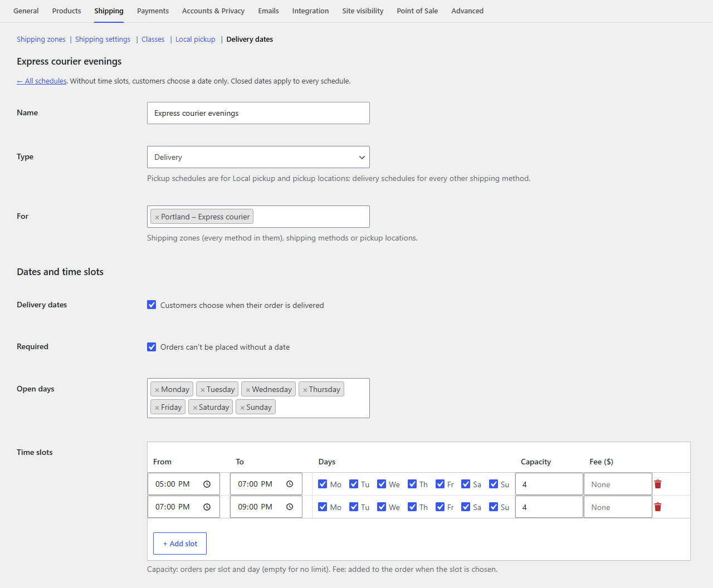713x588 pixels.
Task: Toggle customers choose delivery date checkbox
Action: tap(152, 305)
